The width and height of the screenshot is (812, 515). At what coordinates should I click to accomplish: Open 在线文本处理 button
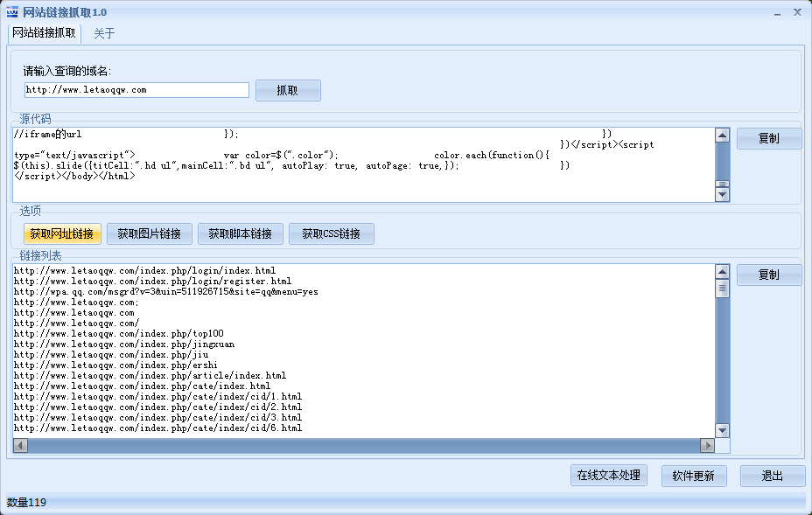pos(609,475)
